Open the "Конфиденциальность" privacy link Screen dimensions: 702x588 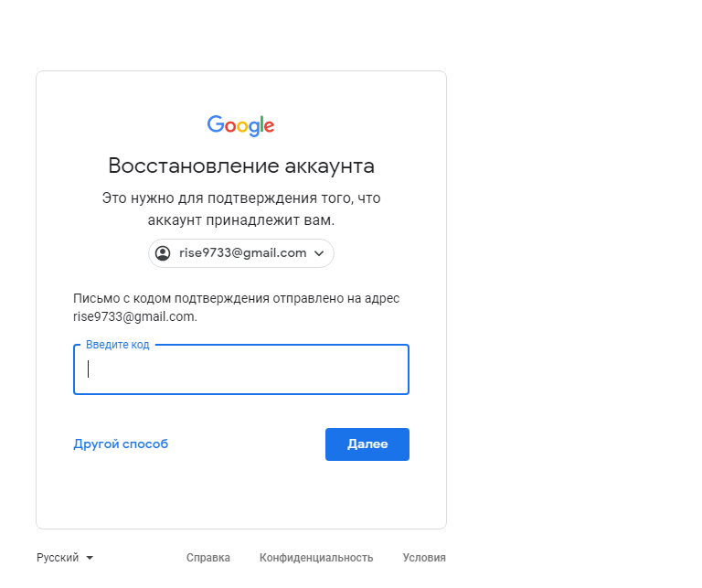click(x=316, y=558)
